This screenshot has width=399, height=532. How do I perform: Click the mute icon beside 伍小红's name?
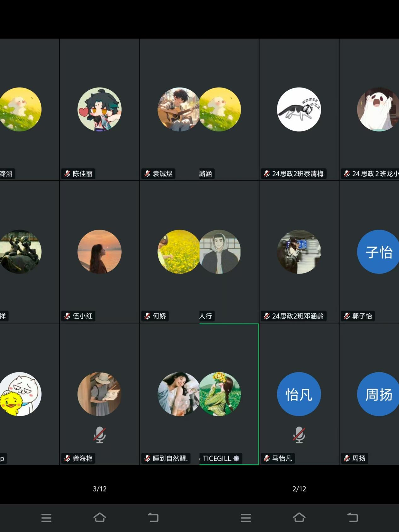(x=67, y=316)
